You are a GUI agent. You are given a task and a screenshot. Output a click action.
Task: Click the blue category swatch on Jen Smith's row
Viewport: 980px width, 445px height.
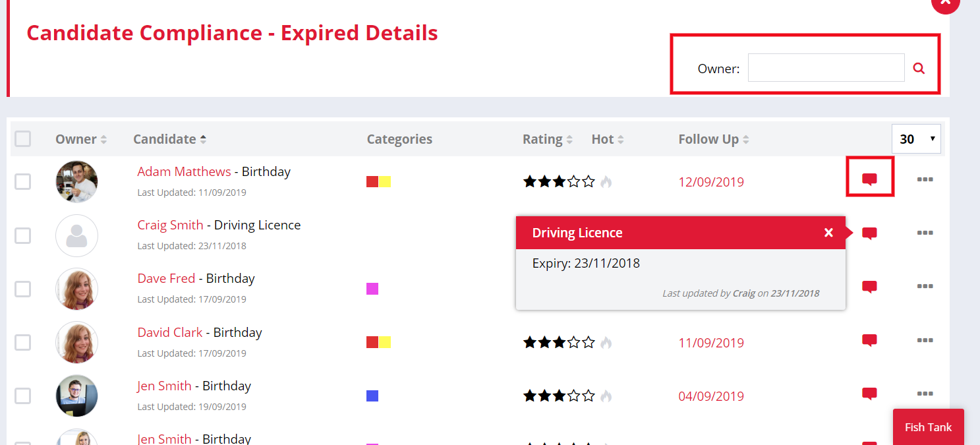point(372,396)
